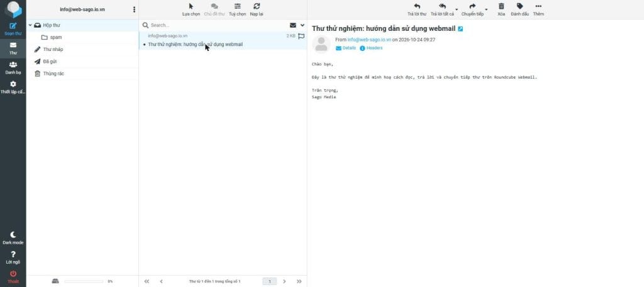
Task: Open forward options dropdown arrow
Action: point(487,9)
